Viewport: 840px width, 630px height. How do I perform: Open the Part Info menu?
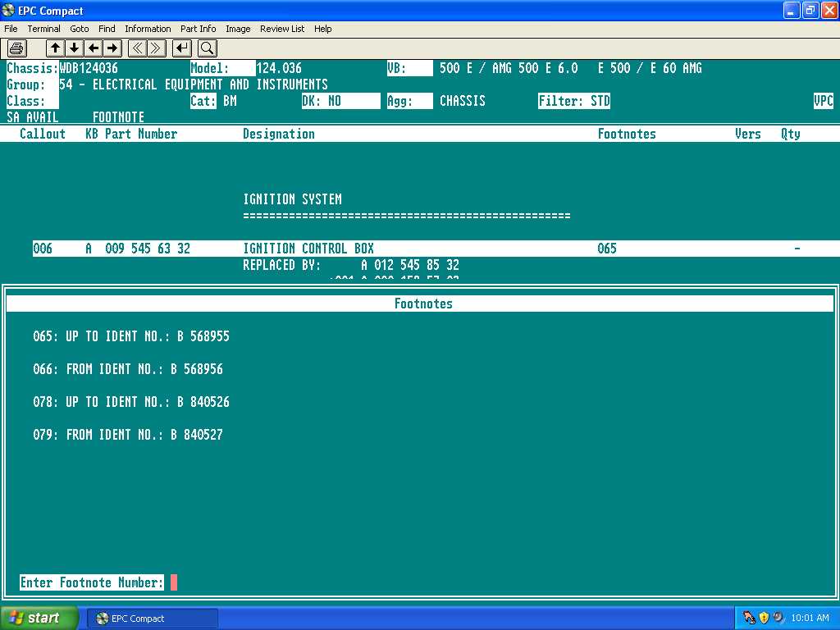198,29
